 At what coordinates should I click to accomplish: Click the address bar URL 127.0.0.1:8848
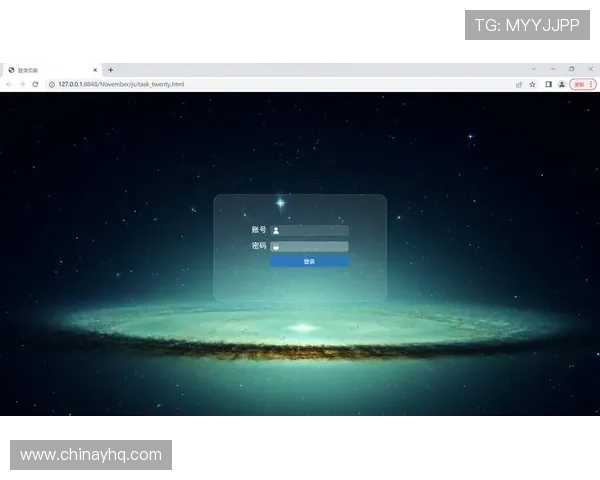pyautogui.click(x=120, y=84)
